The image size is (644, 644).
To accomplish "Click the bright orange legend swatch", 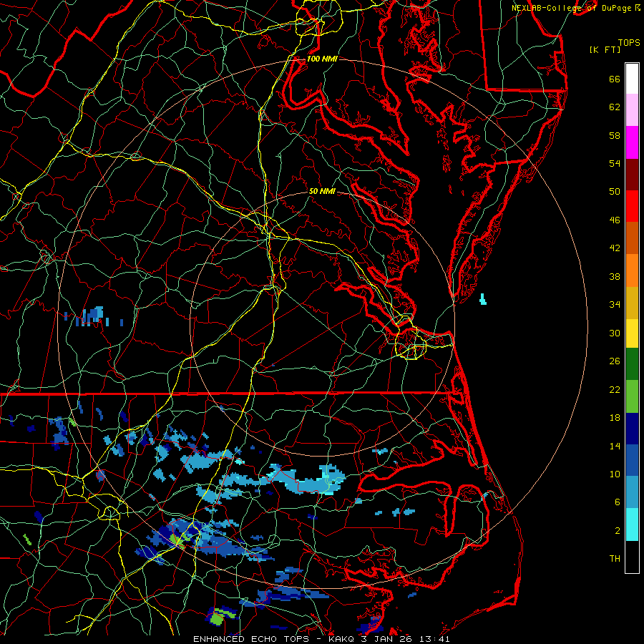I will click(632, 270).
